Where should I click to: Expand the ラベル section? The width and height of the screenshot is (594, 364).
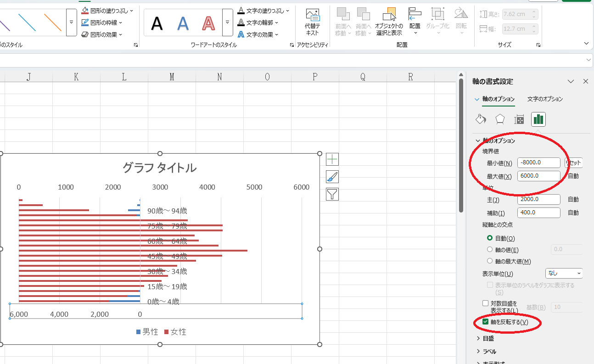(486, 351)
